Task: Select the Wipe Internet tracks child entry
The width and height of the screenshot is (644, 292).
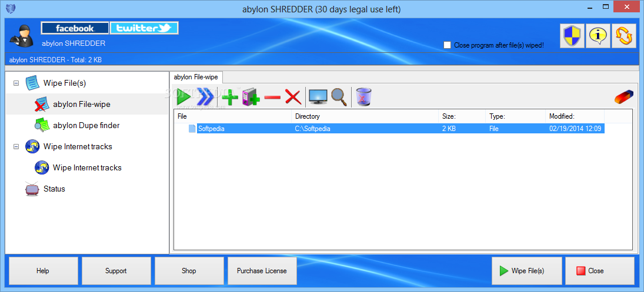Action: click(x=87, y=167)
